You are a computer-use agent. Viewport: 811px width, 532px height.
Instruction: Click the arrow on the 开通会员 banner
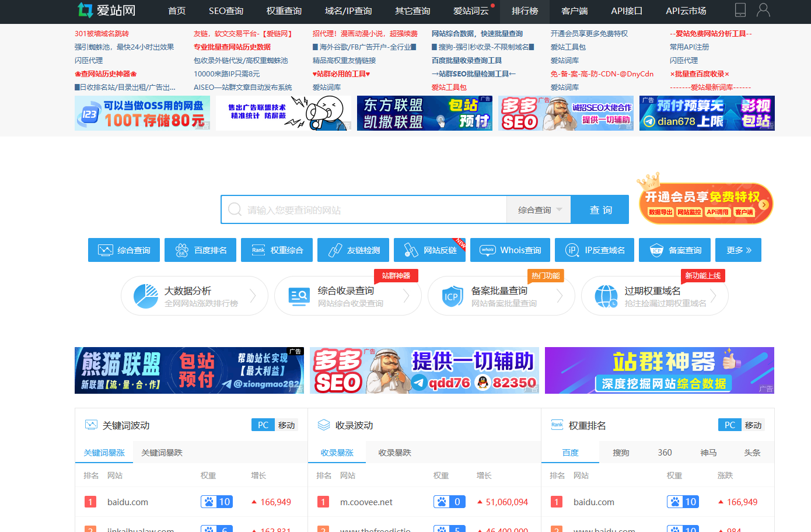(x=764, y=204)
